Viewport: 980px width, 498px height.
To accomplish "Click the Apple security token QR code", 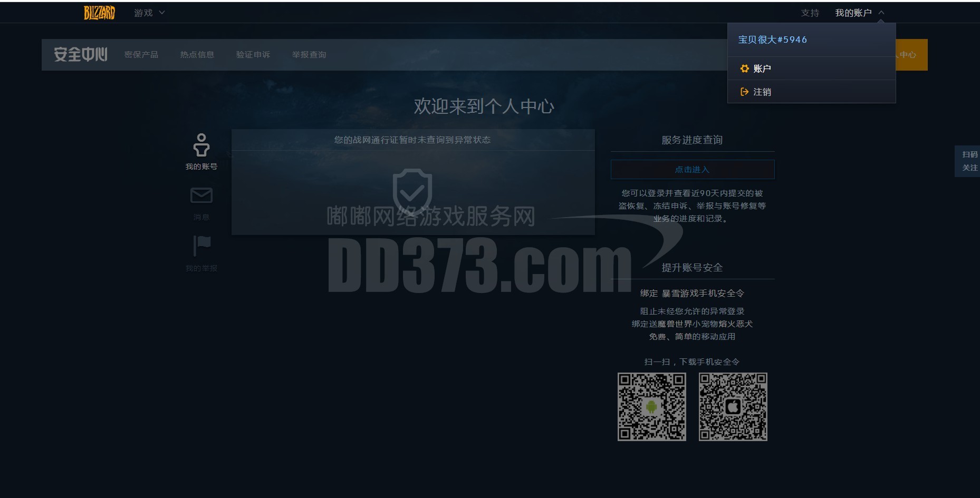I will pyautogui.click(x=733, y=406).
